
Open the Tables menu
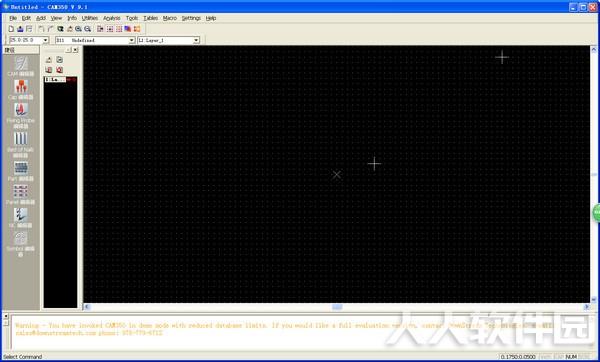point(150,18)
